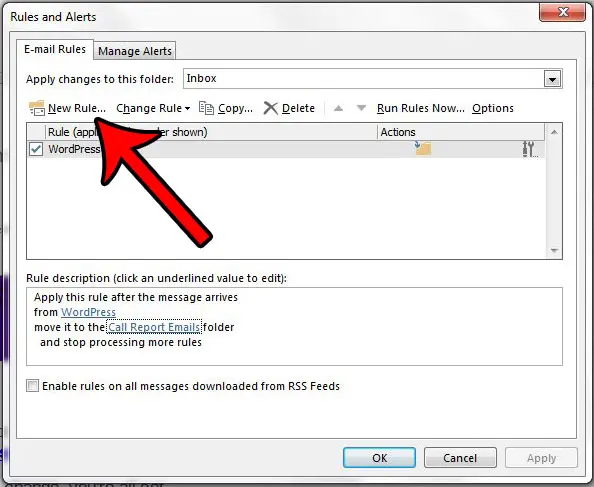Image resolution: width=594 pixels, height=487 pixels.
Task: Select the E-mail Rules tab
Action: (x=55, y=49)
